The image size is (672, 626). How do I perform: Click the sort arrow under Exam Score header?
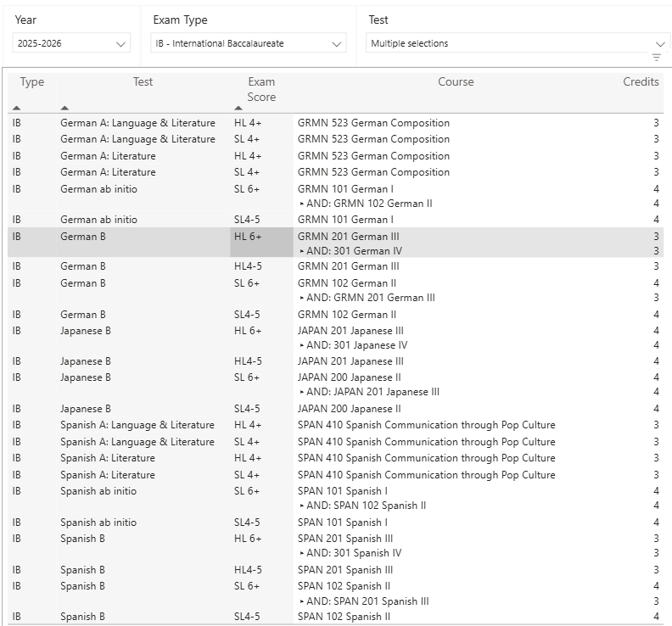coord(238,108)
